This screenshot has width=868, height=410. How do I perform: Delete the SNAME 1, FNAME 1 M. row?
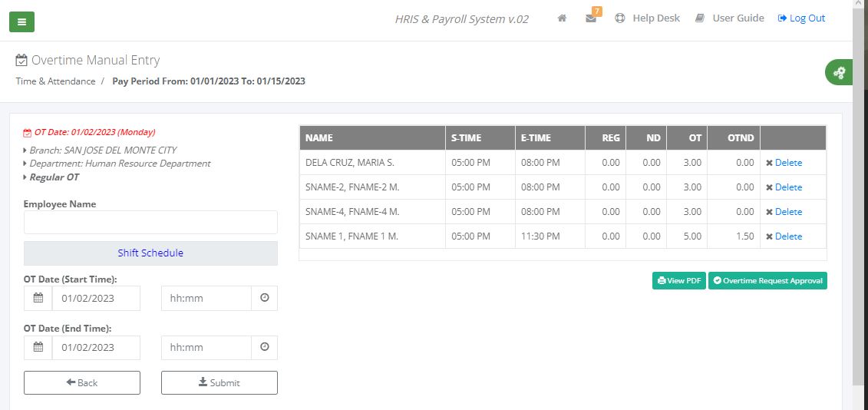(784, 236)
